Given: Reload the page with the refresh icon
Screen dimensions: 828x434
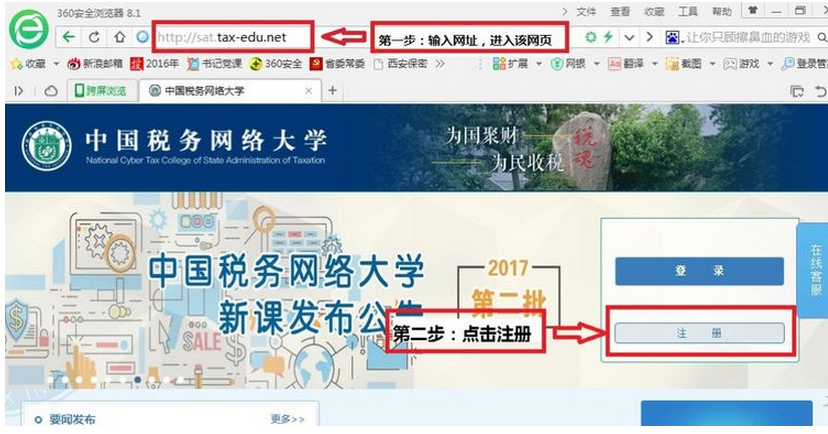Looking at the screenshot, I should coord(94,37).
